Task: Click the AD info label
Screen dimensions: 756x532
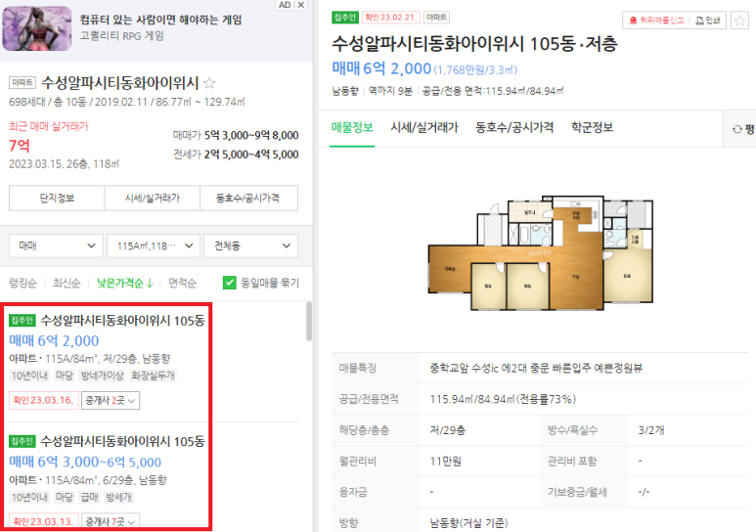Action: coord(285,5)
